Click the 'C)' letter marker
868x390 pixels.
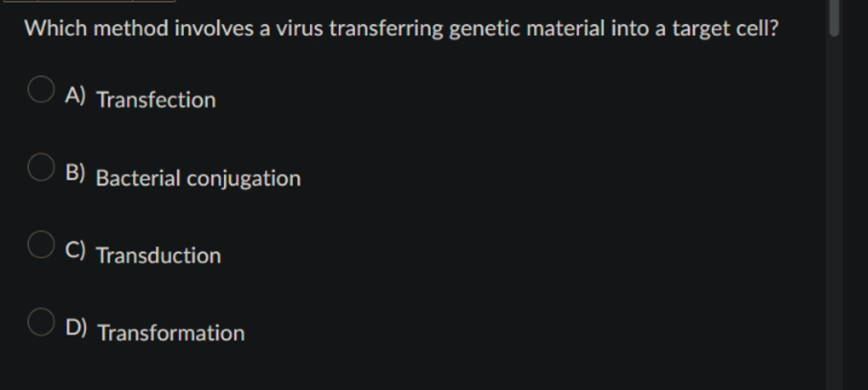(x=76, y=250)
